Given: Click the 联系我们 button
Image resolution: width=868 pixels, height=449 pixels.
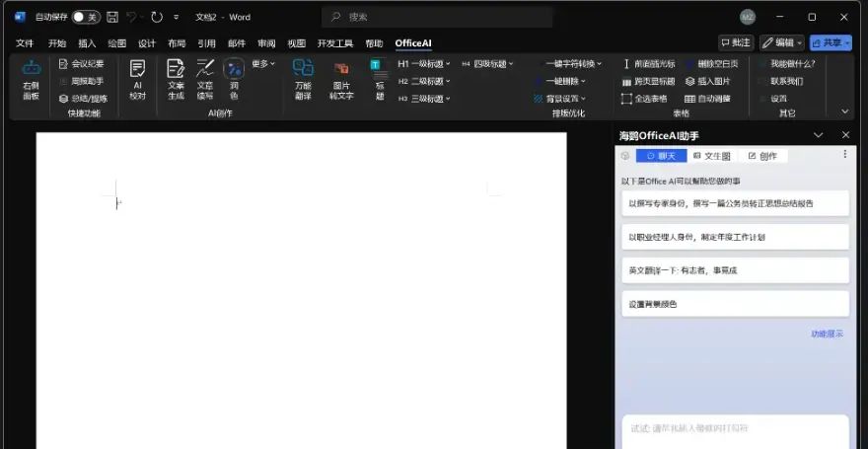Looking at the screenshot, I should [782, 81].
